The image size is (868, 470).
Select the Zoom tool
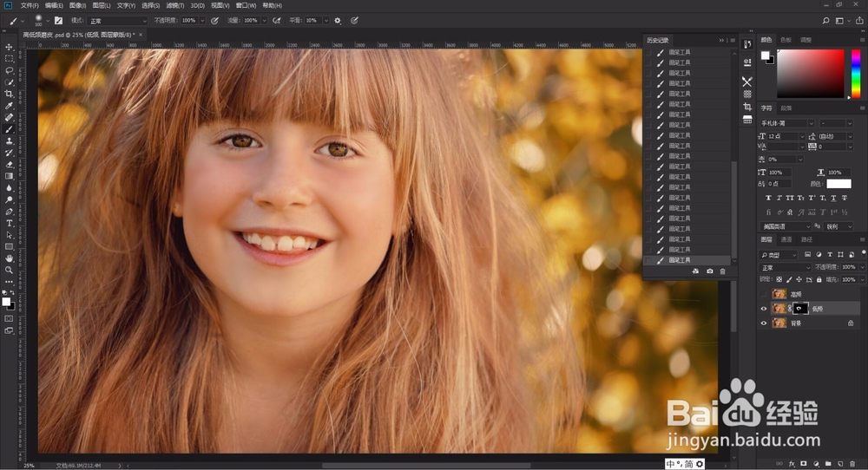9,270
